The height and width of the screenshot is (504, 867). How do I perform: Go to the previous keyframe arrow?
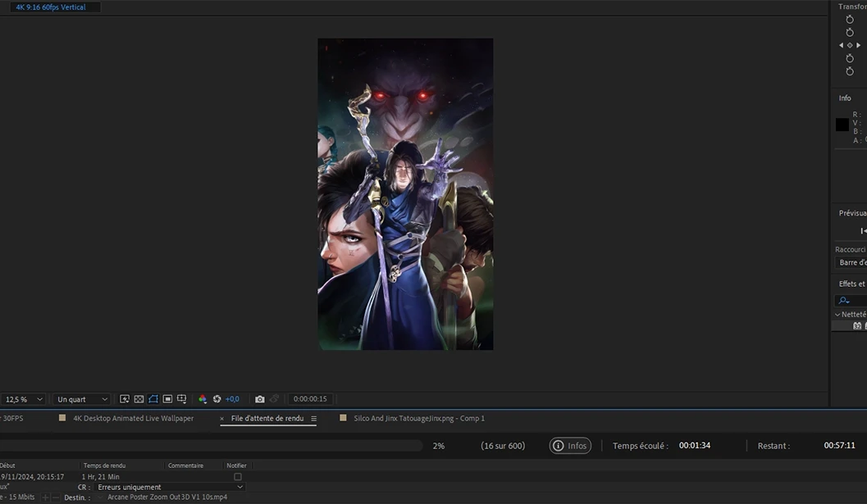pos(842,45)
